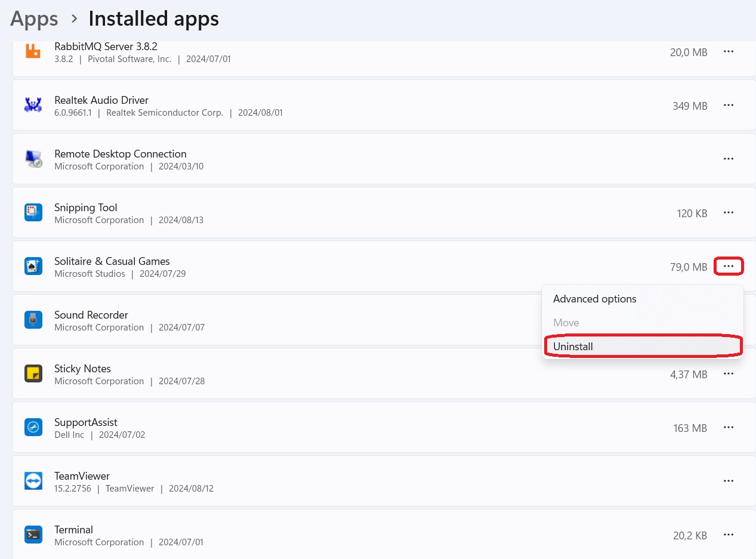This screenshot has width=756, height=559.
Task: Click the Remote Desktop Connection icon
Action: click(33, 159)
